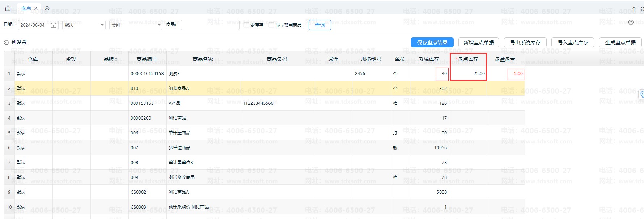Export via 导出系统库存 button

pos(525,43)
